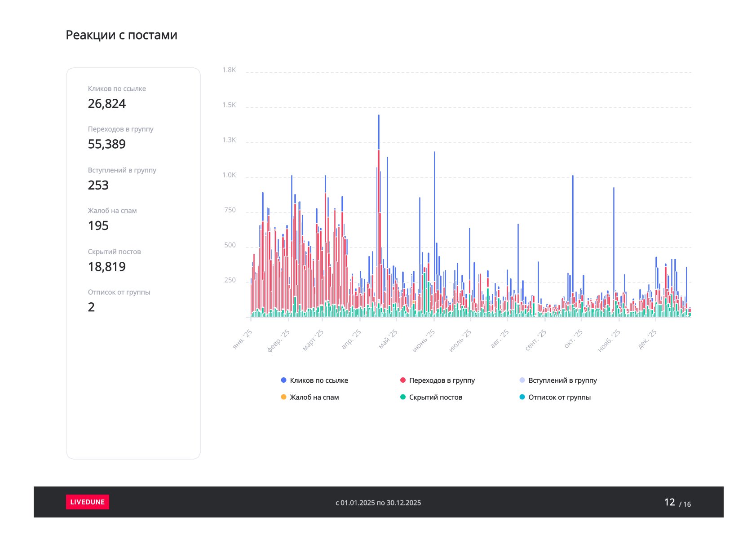Click the 'окт. '25' axis label
This screenshot has height=535, width=756.
(x=574, y=339)
